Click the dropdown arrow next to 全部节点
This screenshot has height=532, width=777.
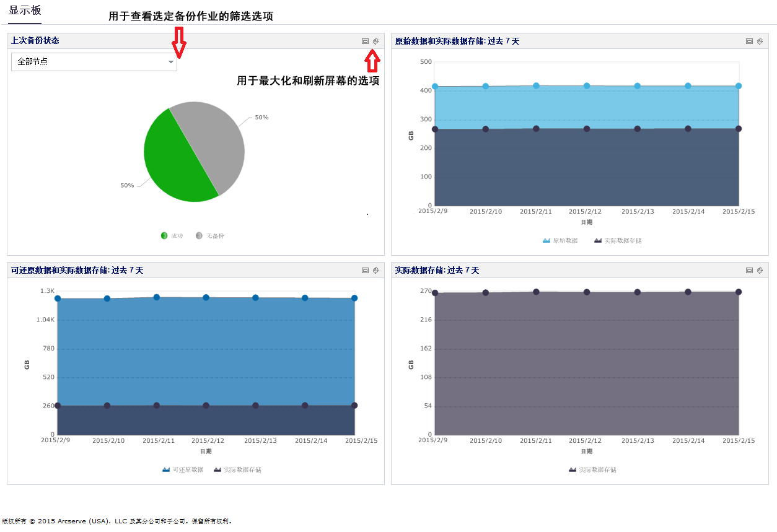pos(171,62)
